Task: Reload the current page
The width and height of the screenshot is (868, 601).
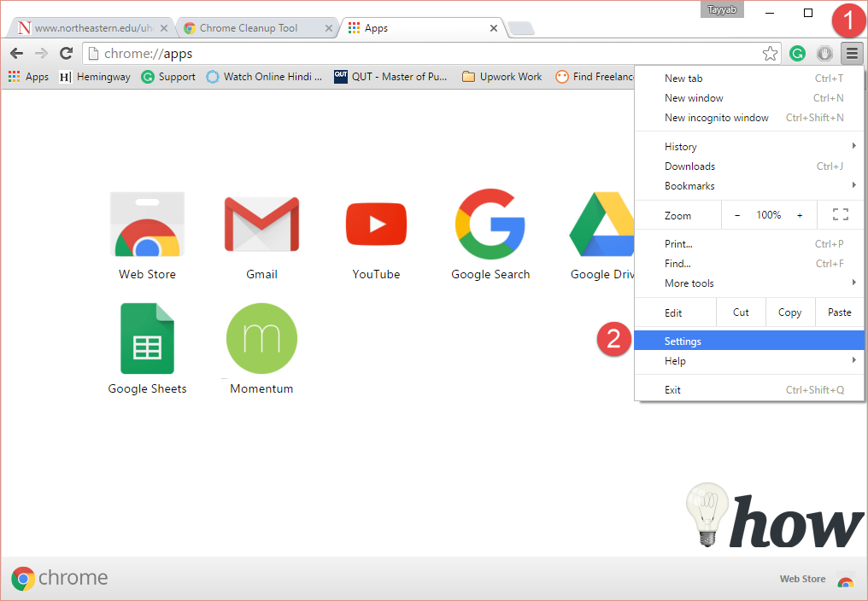Action: (67, 53)
